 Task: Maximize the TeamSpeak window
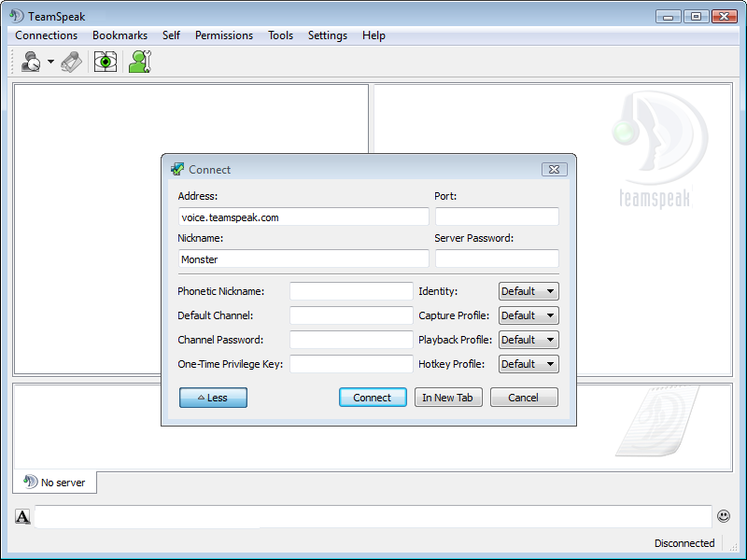pyautogui.click(x=696, y=17)
